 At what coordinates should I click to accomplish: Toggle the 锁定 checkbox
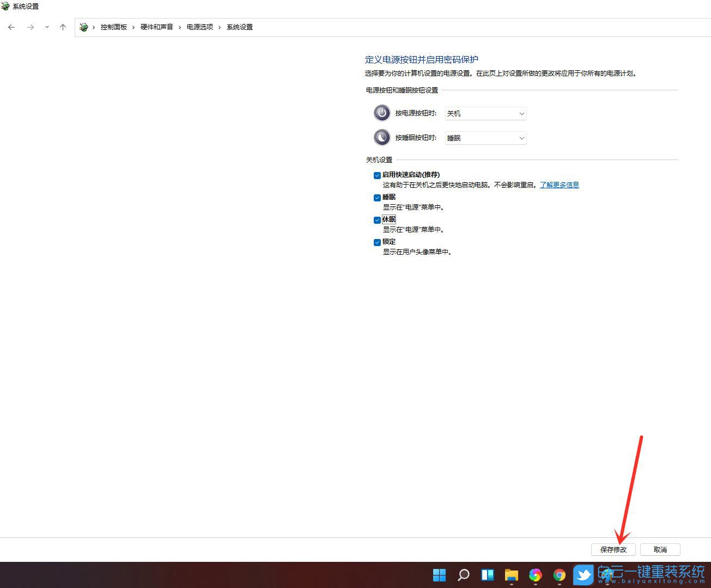[377, 242]
